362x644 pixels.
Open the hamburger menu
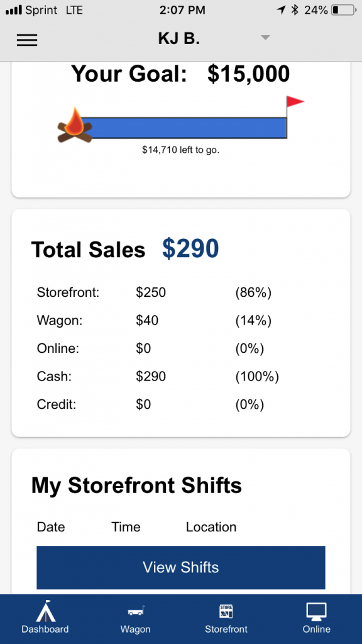point(26,40)
